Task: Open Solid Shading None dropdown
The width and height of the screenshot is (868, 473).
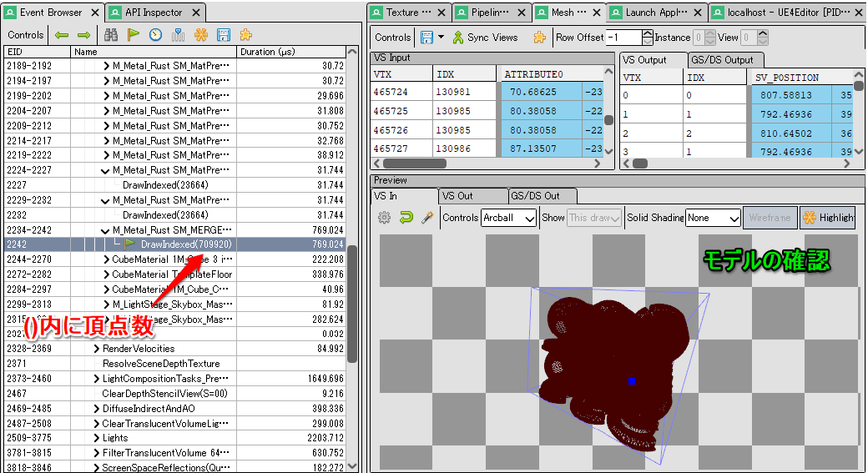Action: pyautogui.click(x=713, y=218)
